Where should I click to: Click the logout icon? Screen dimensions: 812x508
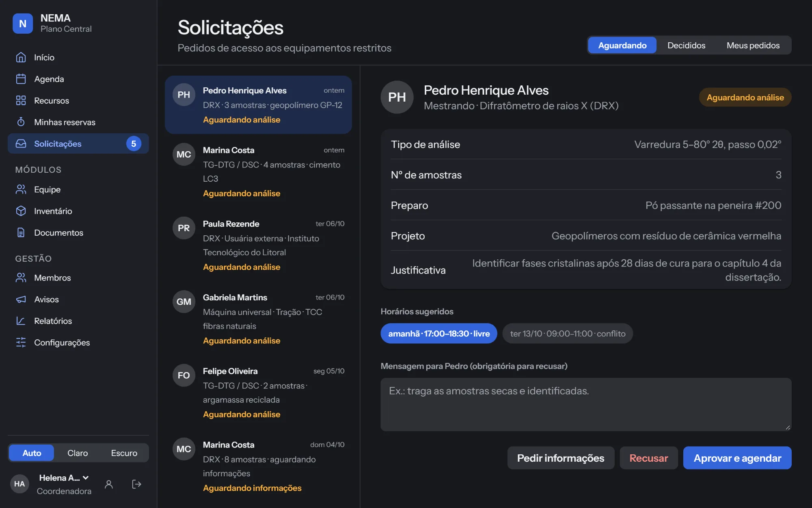(137, 484)
